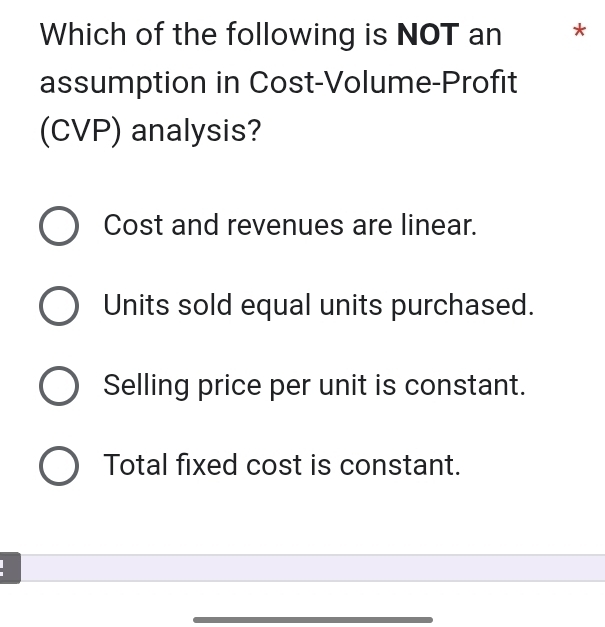Screen dimensions: 605x627
Task: Mark the 'Total fixed cost is constant' radio button
Action: pos(59,467)
